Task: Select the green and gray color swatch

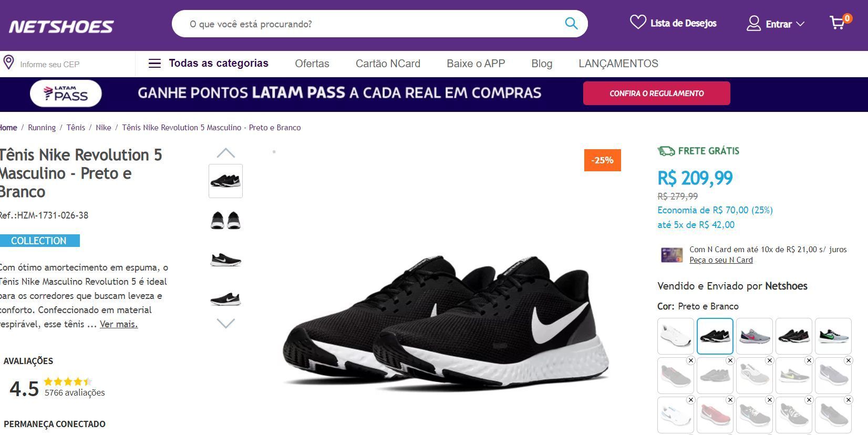Action: tap(833, 336)
